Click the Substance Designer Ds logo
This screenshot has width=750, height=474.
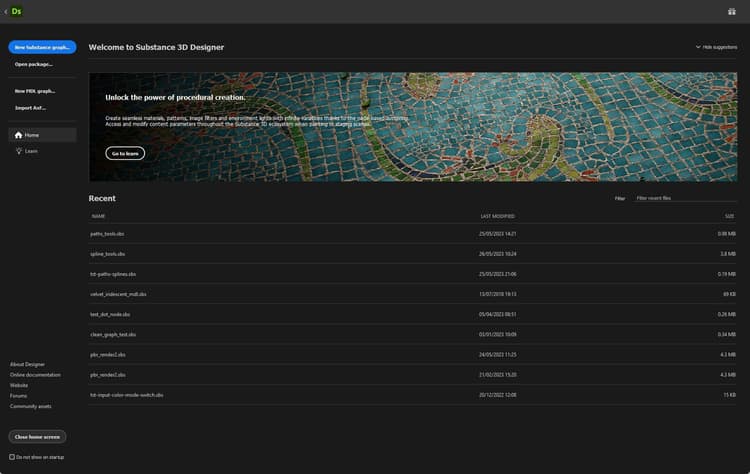click(x=16, y=11)
